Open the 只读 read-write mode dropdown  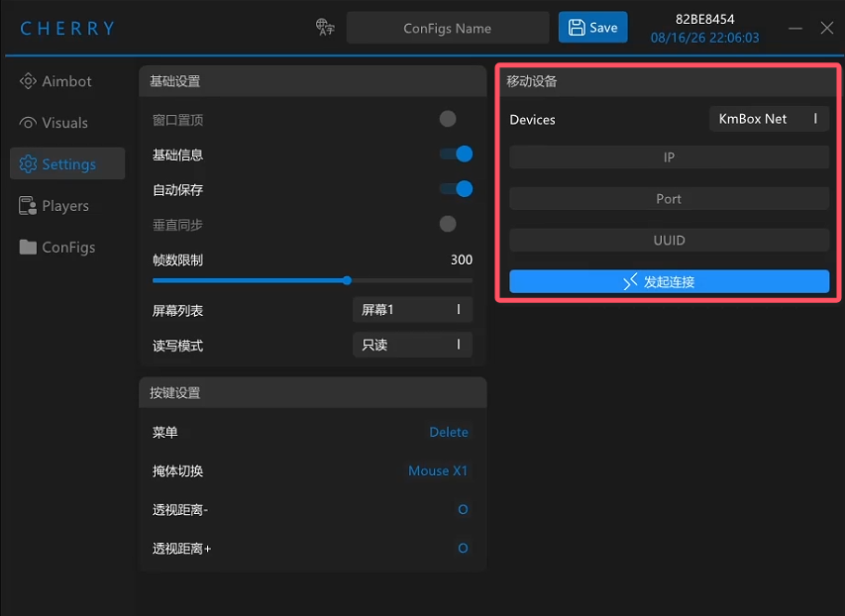(413, 345)
